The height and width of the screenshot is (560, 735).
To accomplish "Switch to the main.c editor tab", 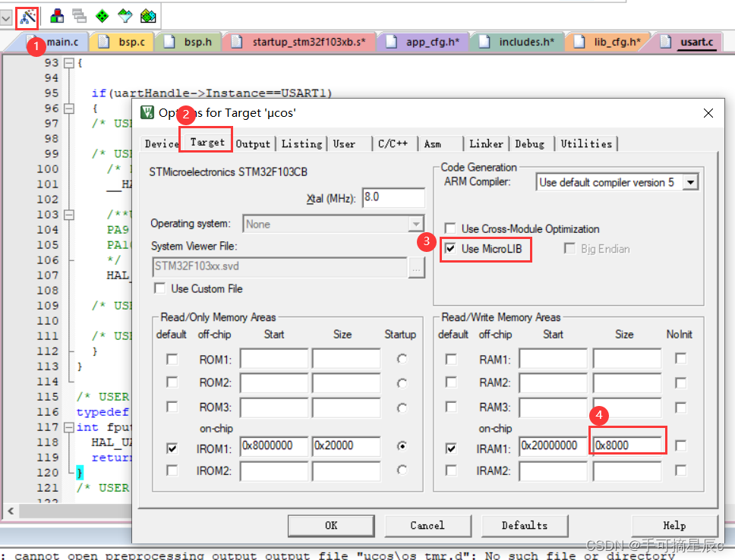I will (55, 42).
